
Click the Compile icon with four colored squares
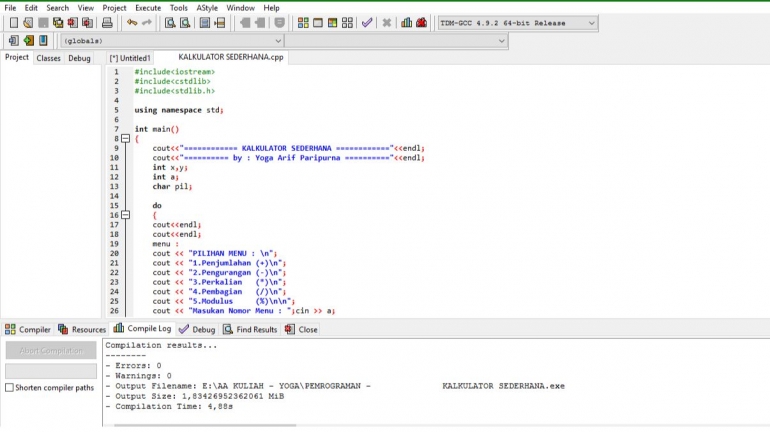[x=303, y=23]
